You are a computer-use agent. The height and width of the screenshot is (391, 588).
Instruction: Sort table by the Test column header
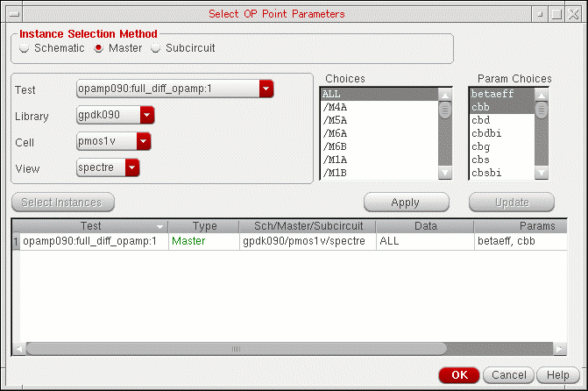pos(91,226)
